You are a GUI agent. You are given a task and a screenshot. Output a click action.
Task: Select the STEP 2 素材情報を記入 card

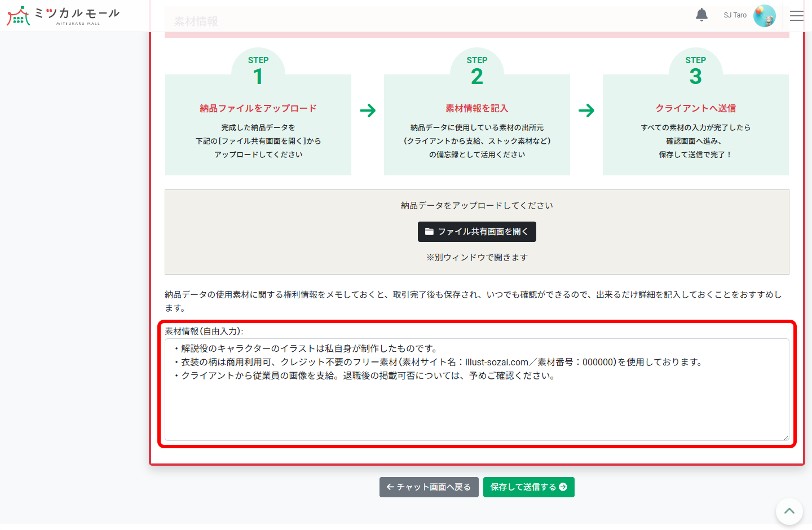(x=476, y=125)
